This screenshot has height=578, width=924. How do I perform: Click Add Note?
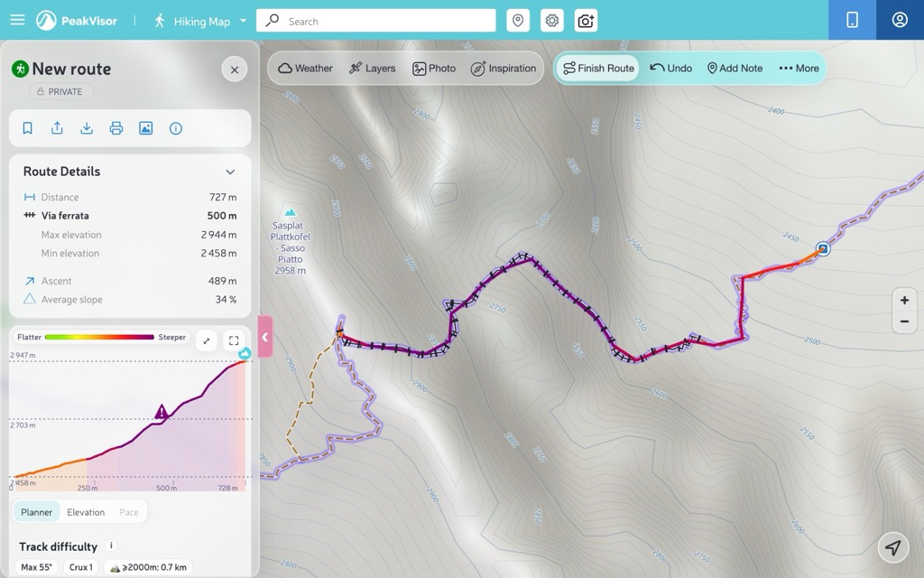tap(735, 69)
